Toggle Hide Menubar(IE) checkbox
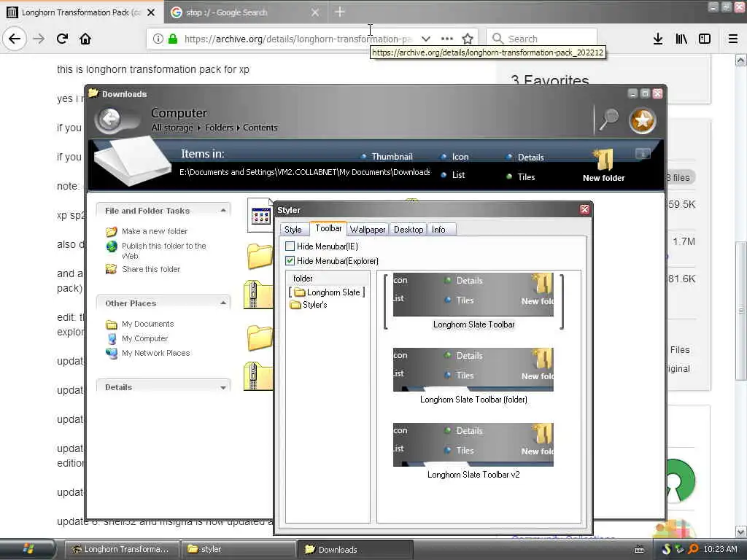This screenshot has width=747, height=560. tap(290, 246)
